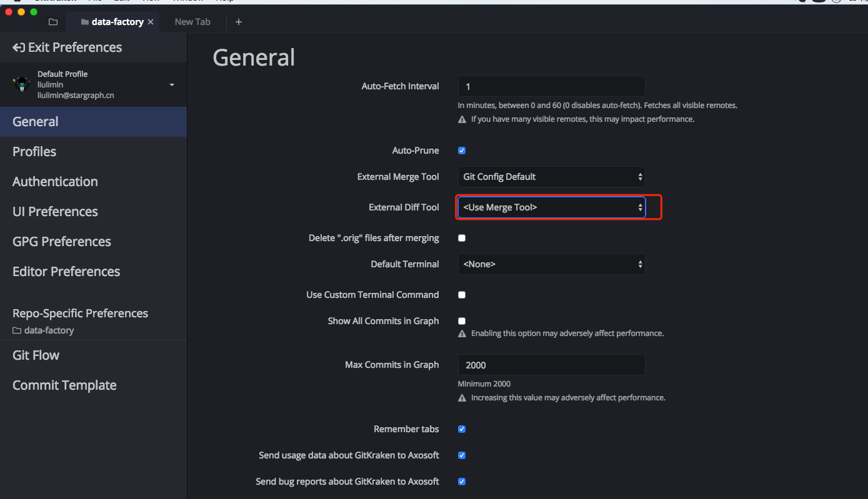The image size is (868, 499).
Task: Click the data-factory repo folder icon in sidebar
Action: 17,330
